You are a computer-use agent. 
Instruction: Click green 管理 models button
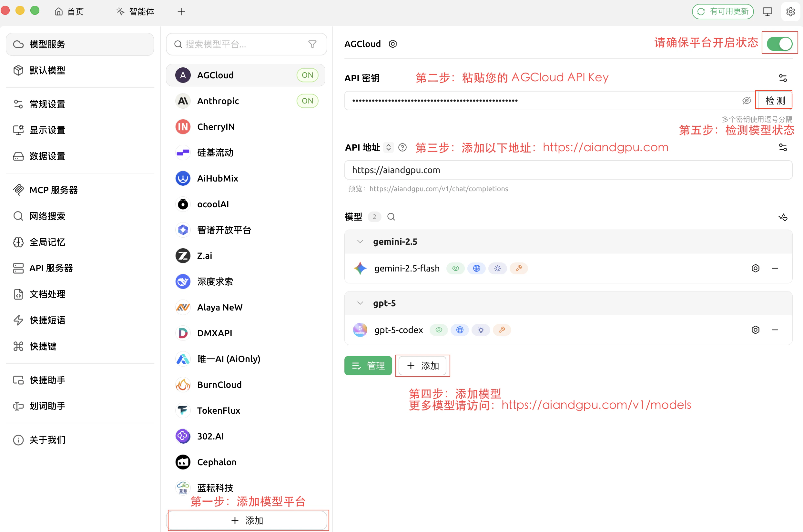tap(368, 366)
